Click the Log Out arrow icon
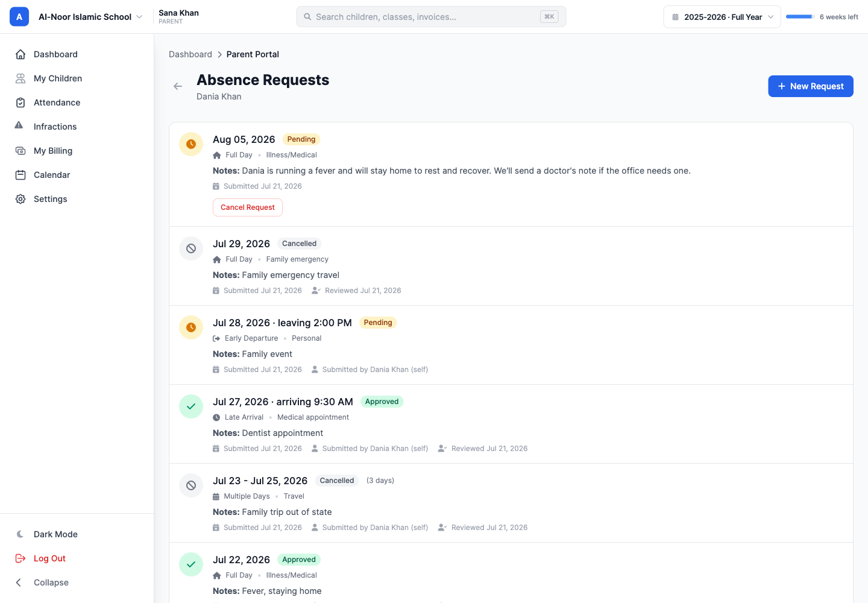 click(20, 558)
